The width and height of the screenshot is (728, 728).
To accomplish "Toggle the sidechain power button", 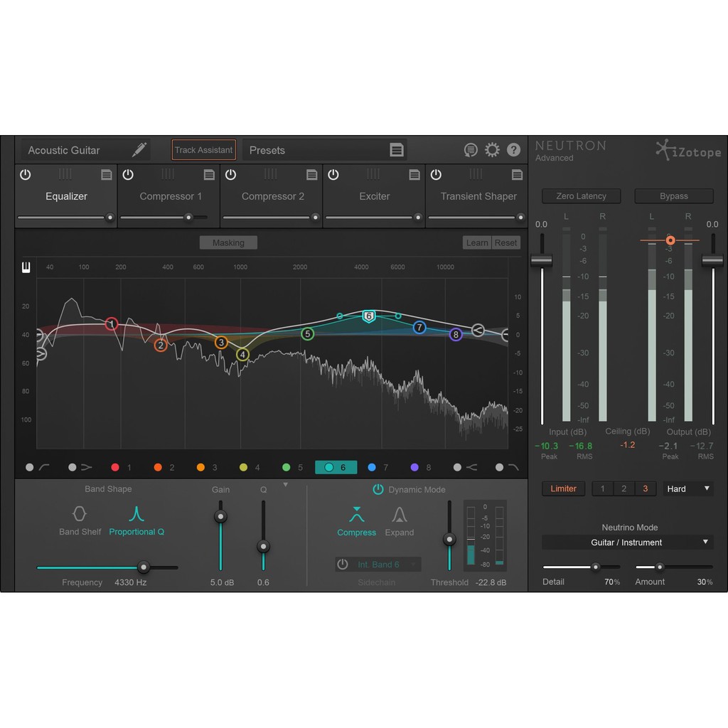I will click(342, 564).
